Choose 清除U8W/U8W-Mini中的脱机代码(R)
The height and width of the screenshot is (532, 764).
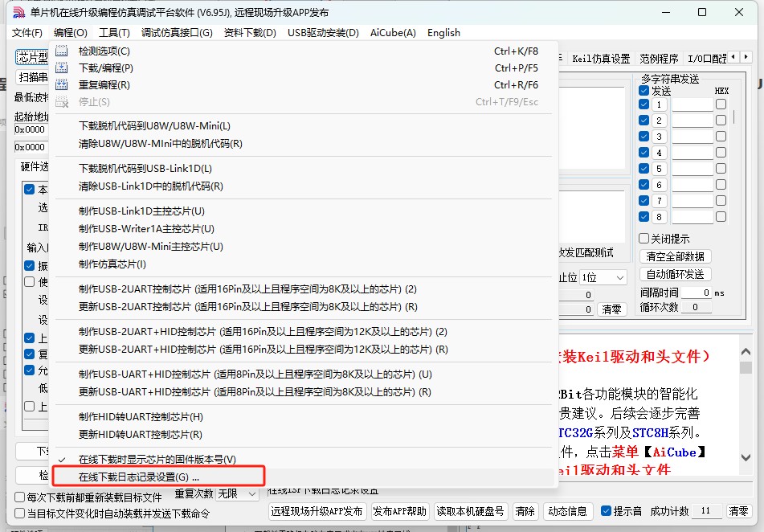(x=303, y=144)
